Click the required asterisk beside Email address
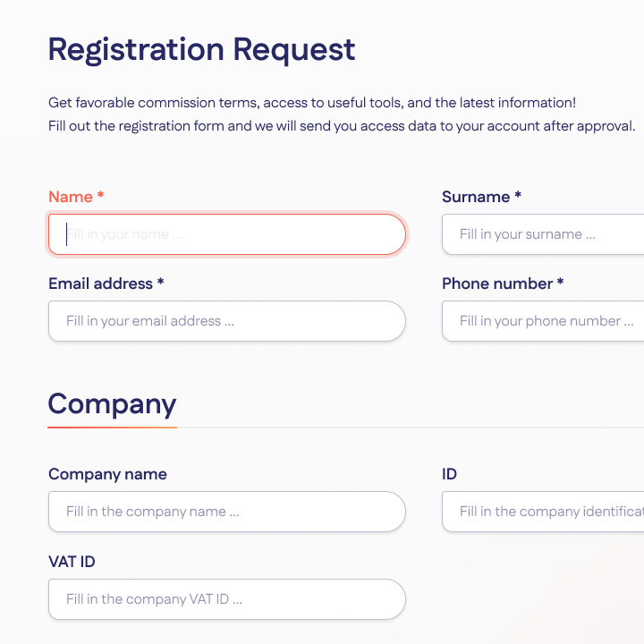644x644 pixels. [x=161, y=283]
